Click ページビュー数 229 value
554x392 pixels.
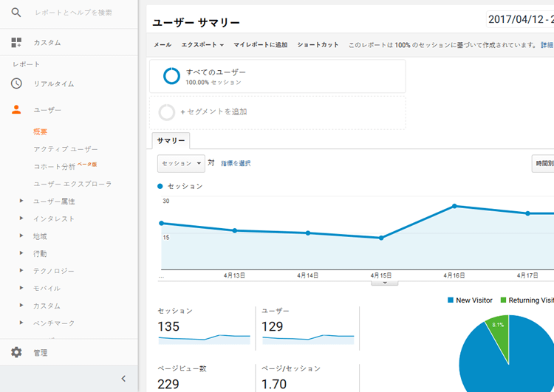168,384
